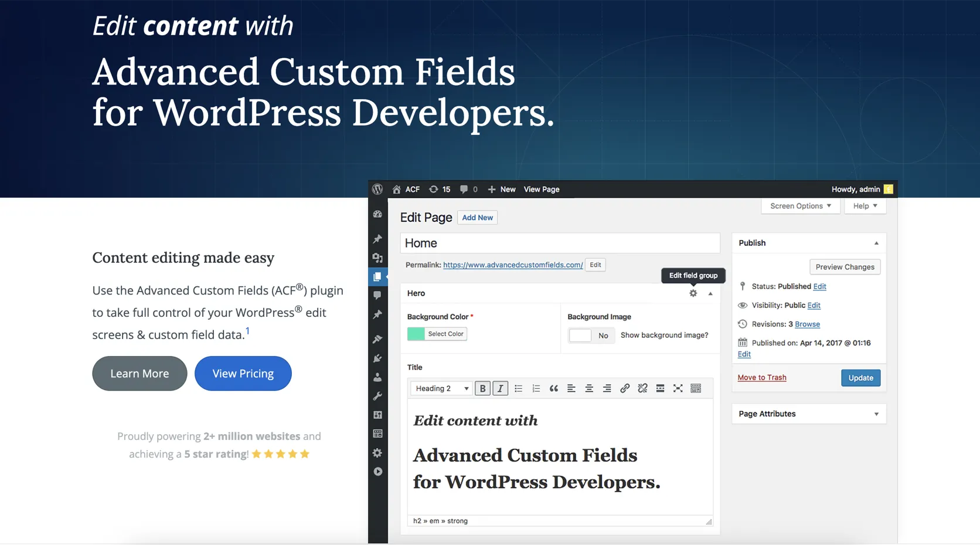Collapse the Hero field group panel

[710, 293]
